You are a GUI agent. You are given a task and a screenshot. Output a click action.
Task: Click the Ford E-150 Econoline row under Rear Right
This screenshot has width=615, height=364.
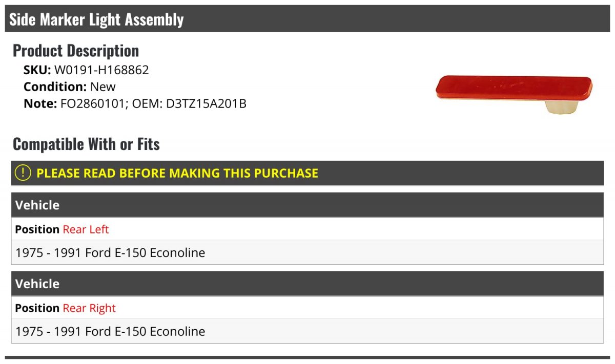[x=307, y=331]
